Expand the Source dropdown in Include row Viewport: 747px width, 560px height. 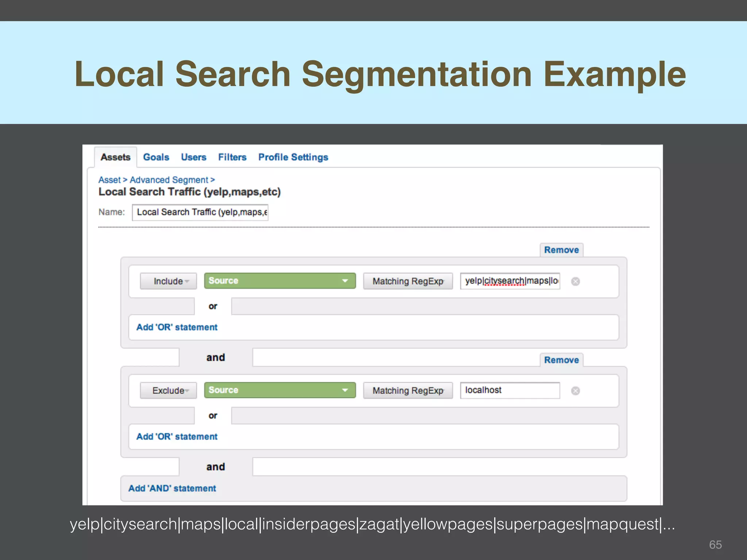[280, 281]
